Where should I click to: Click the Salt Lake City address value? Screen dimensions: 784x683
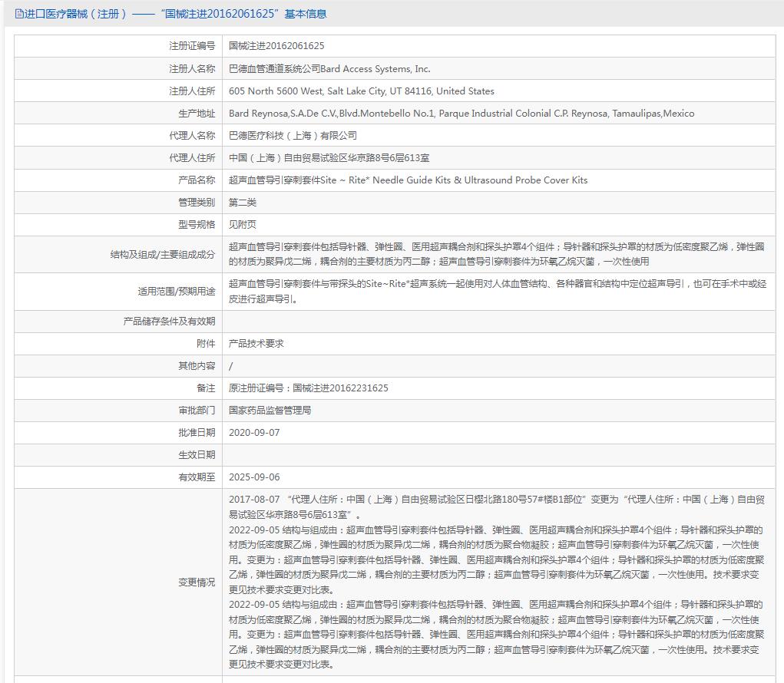coord(362,91)
